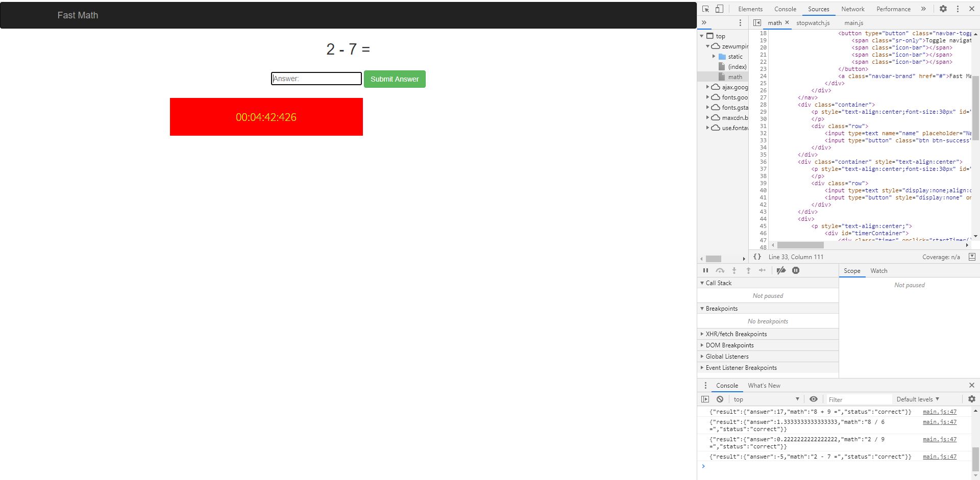Switch to the top Console tab

tap(785, 9)
